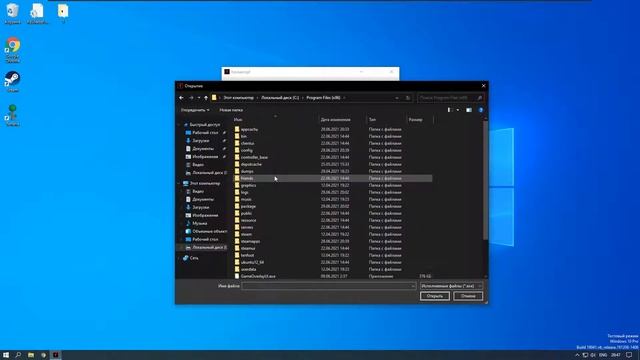Open the file type filter dropdown (*.exe)

click(x=451, y=286)
